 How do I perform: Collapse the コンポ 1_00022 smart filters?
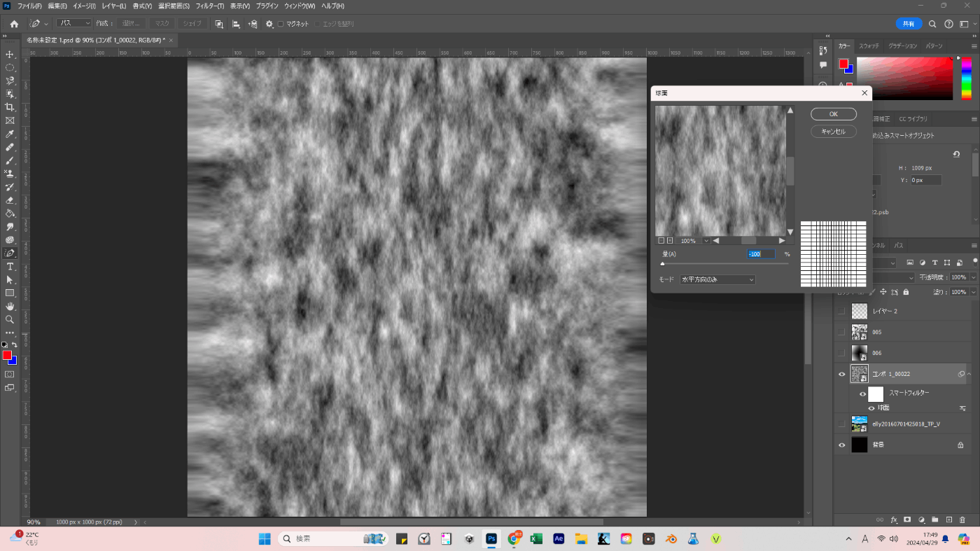point(969,375)
